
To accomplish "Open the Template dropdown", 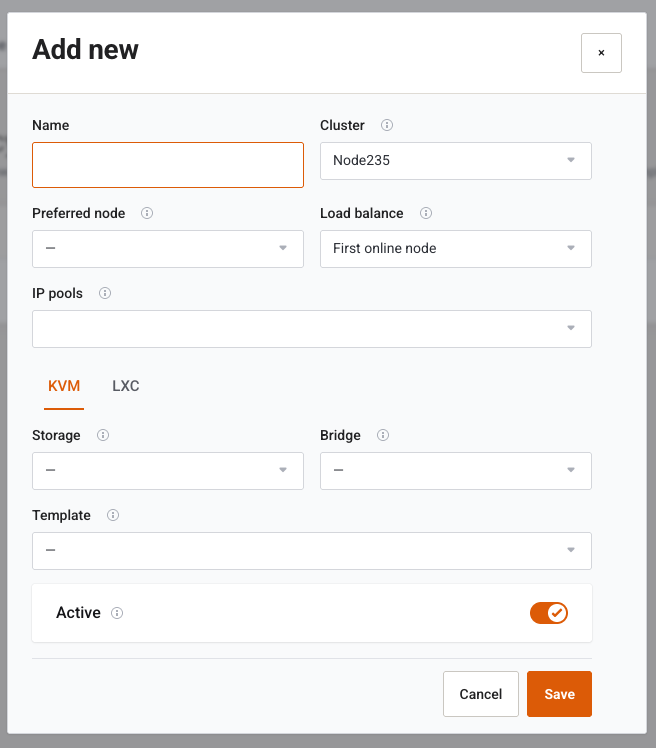I will (312, 551).
